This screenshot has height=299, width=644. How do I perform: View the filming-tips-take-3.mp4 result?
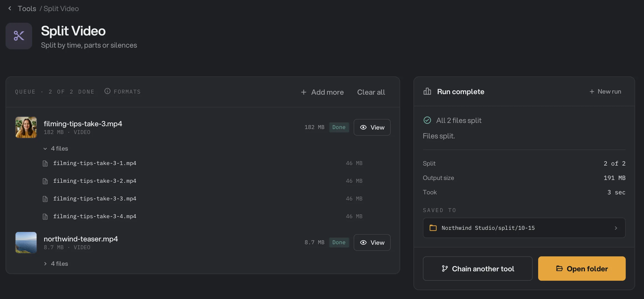[372, 127]
